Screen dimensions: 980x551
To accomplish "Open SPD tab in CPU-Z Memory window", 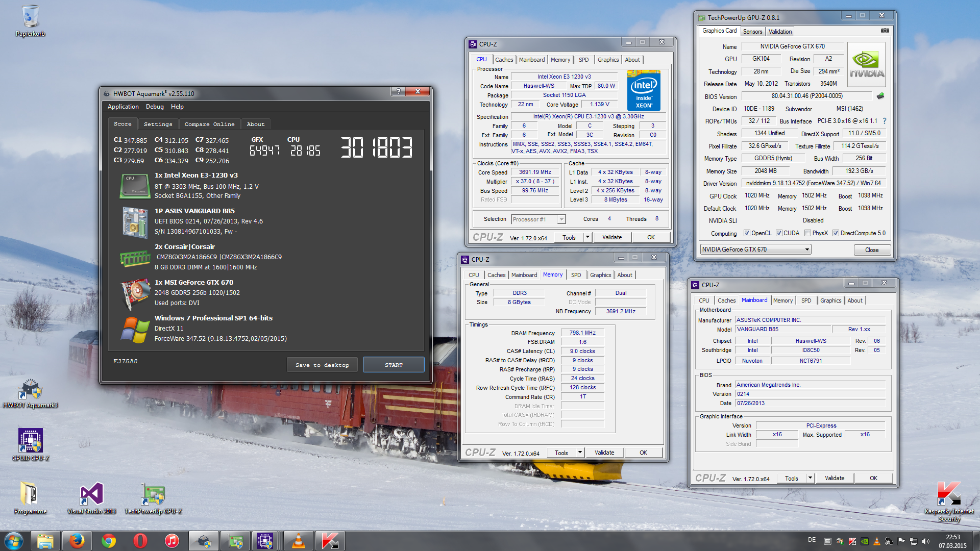I will pos(576,275).
